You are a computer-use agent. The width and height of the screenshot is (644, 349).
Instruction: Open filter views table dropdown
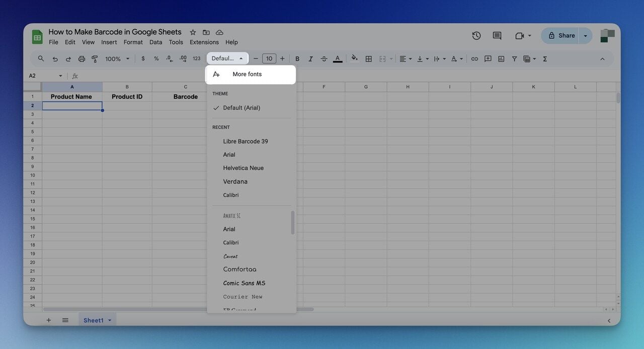(x=529, y=59)
